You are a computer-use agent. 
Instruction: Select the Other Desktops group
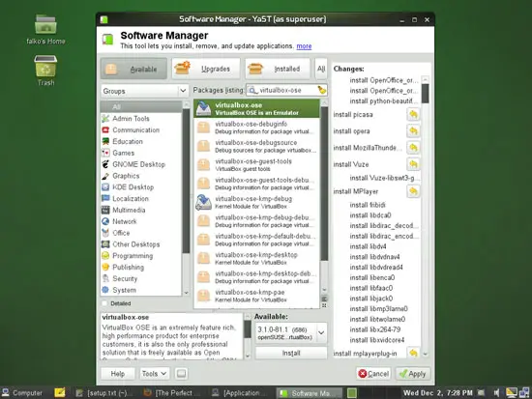141,244
